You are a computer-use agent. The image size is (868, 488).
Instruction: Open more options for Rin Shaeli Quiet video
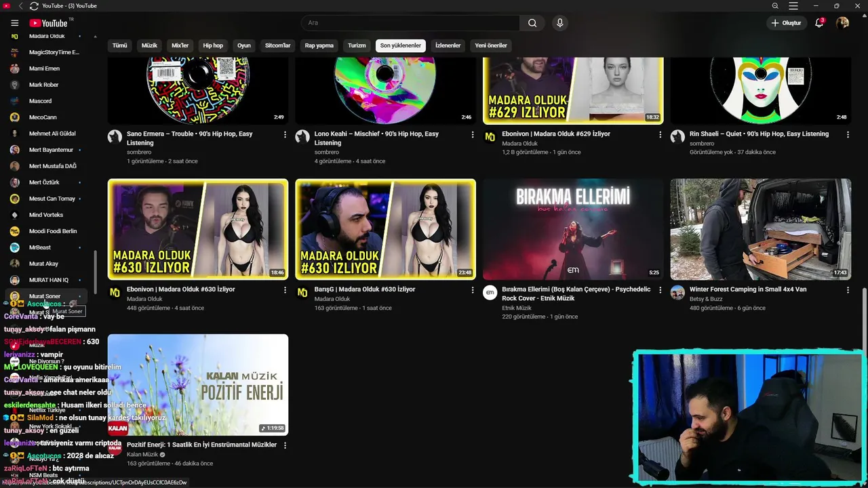[848, 135]
